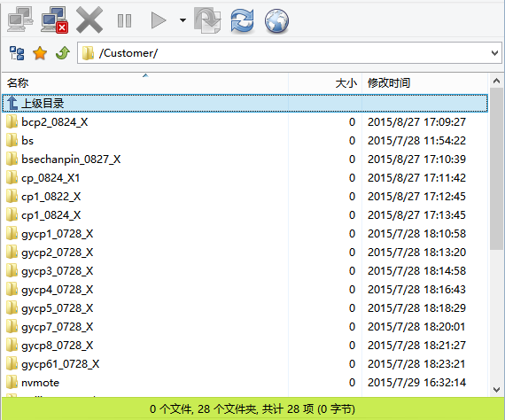Toggle the directory tree view icon
The height and width of the screenshot is (420, 505).
(x=17, y=53)
